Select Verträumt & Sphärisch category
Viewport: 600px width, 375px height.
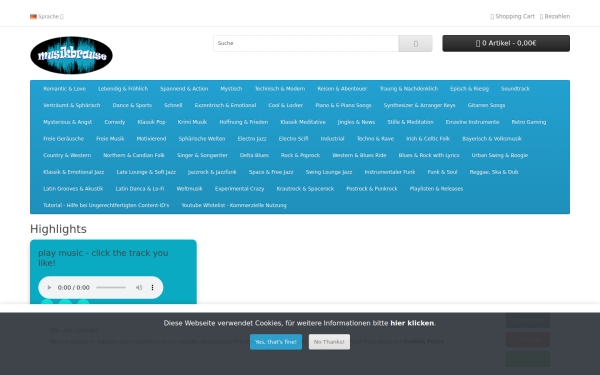coord(72,105)
